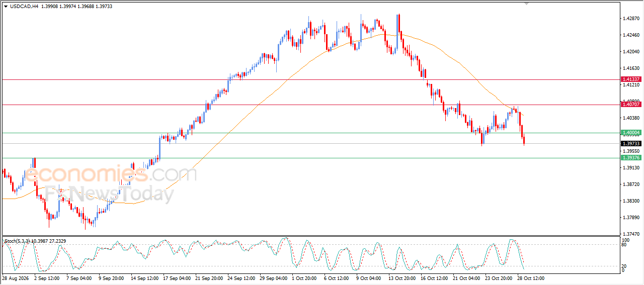This screenshot has width=644, height=285.
Task: Click the 16 Oct 12:00 time label
Action: tap(435, 278)
